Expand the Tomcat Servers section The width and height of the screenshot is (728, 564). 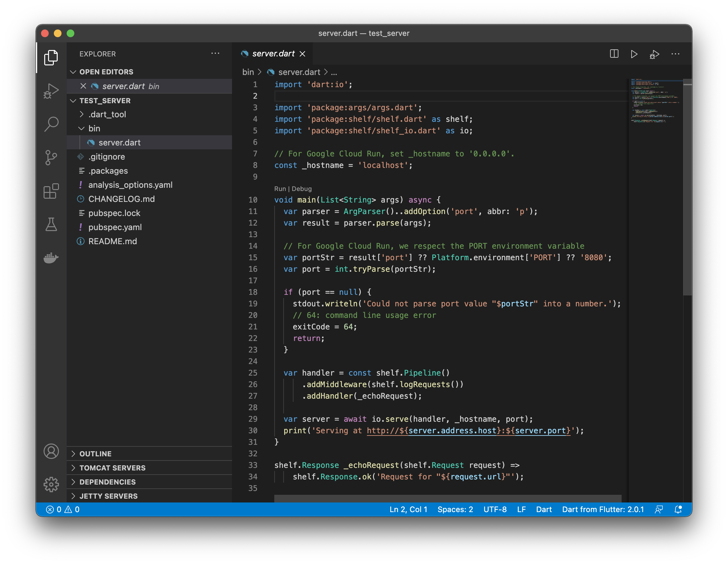coord(150,468)
